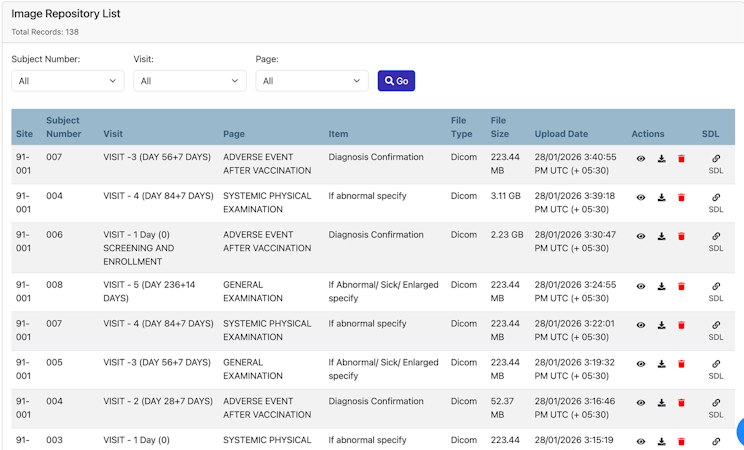
Task: Delete the 52.37 MB Dicom record
Action: pos(681,403)
